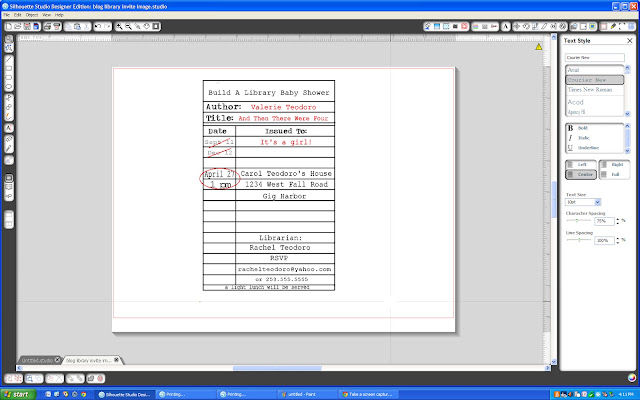The height and width of the screenshot is (400, 640).
Task: Click the Fit to Window icon
Action: (x=156, y=27)
